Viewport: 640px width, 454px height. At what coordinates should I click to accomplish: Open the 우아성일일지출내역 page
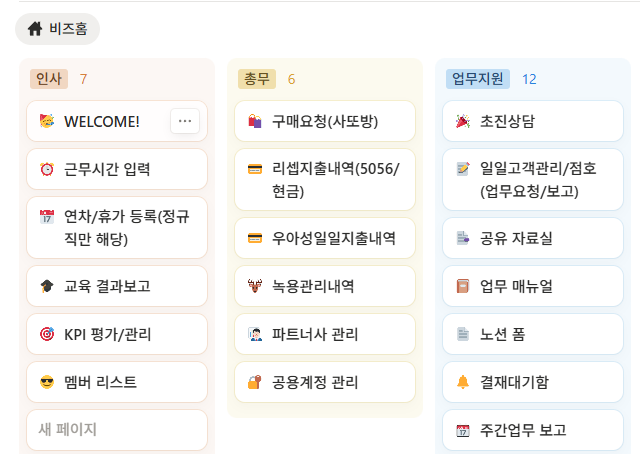point(334,238)
